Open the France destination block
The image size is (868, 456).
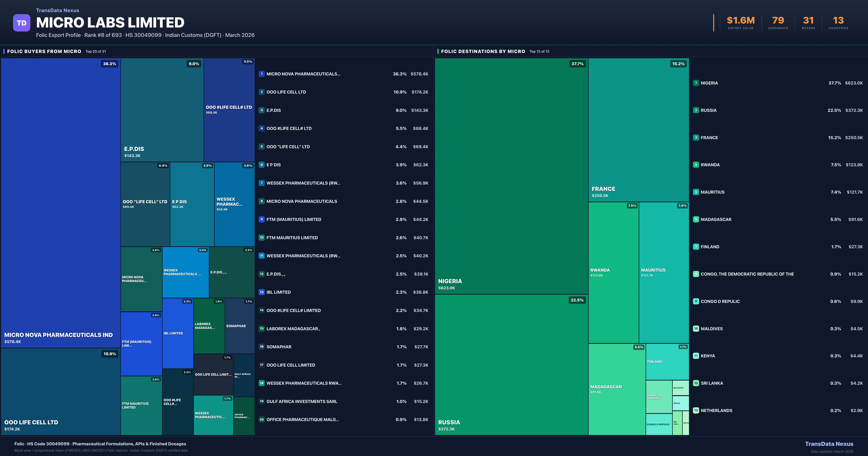[x=638, y=130]
